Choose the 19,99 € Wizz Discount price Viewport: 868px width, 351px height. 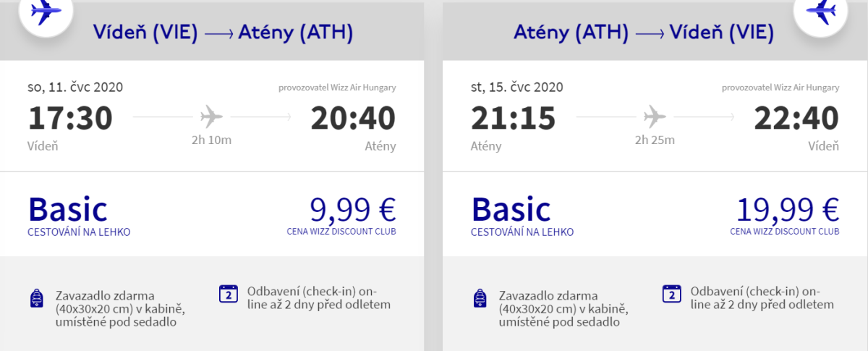coord(788,209)
